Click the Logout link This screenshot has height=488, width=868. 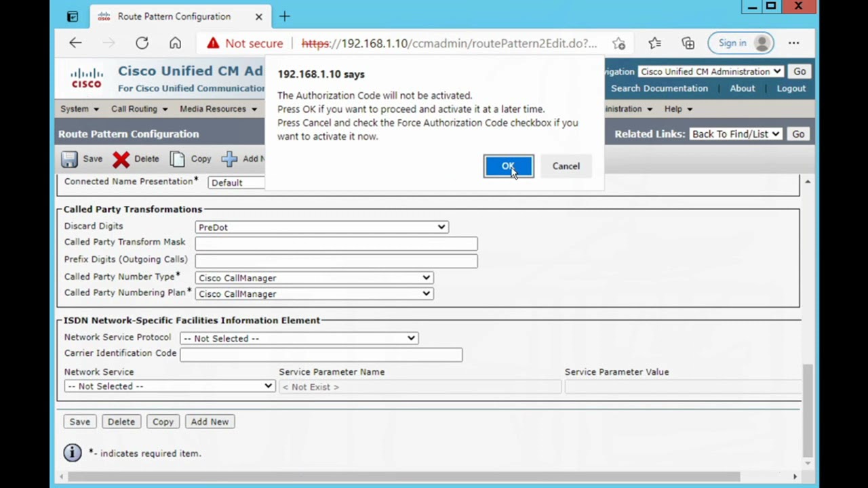(791, 88)
